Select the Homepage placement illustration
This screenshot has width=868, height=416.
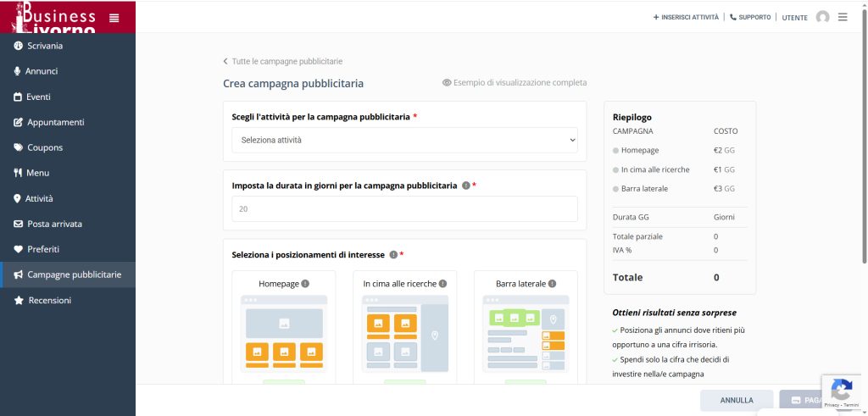pos(283,334)
